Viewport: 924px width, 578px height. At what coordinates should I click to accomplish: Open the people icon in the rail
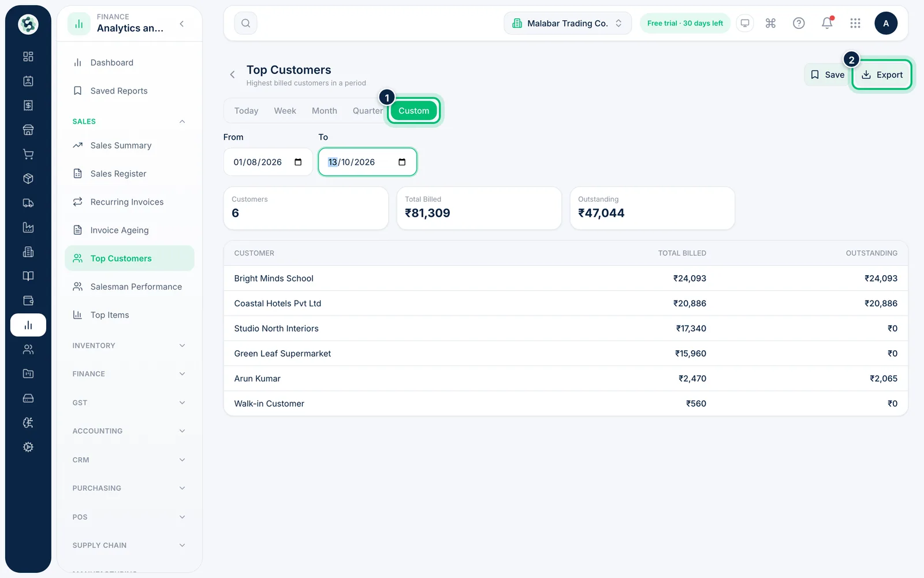pyautogui.click(x=28, y=350)
